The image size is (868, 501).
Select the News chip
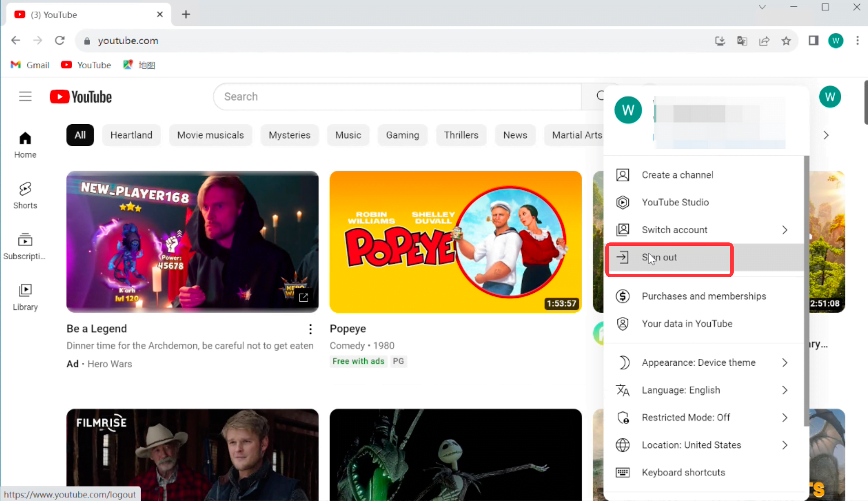click(x=515, y=135)
